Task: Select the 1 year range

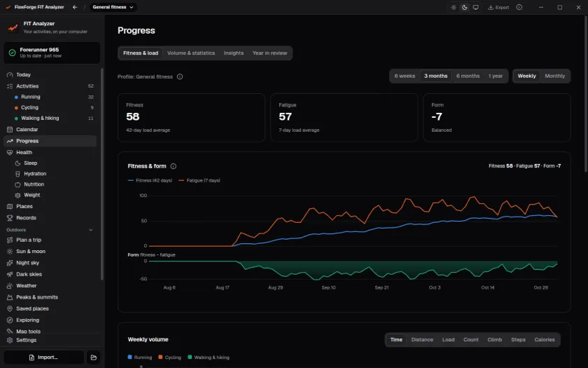Action: click(496, 76)
